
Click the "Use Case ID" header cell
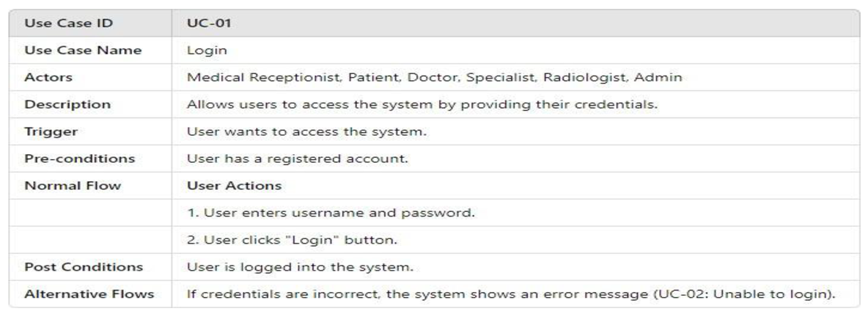[69, 23]
